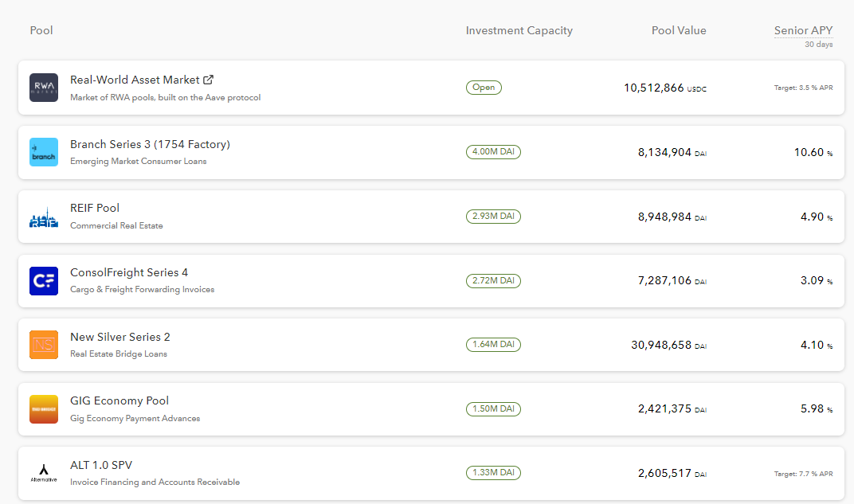Click 'Invoice Financing and Accounts Receivable' subtitle
The height and width of the screenshot is (504, 854).
155,483
